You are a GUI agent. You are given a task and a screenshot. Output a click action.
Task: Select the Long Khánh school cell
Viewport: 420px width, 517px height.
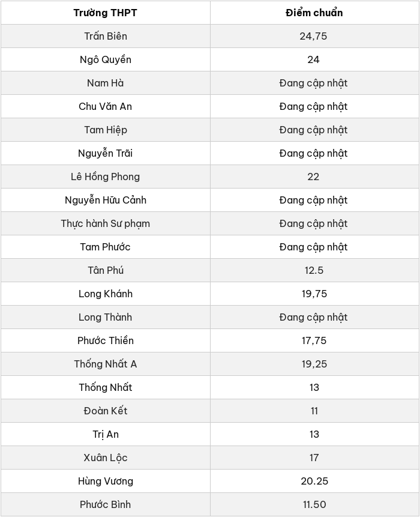point(106,294)
